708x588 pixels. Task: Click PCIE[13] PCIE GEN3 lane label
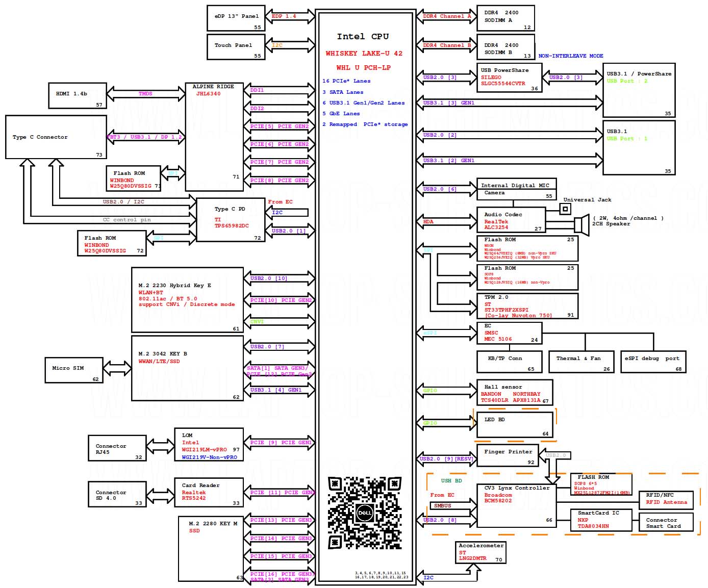pos(281,520)
